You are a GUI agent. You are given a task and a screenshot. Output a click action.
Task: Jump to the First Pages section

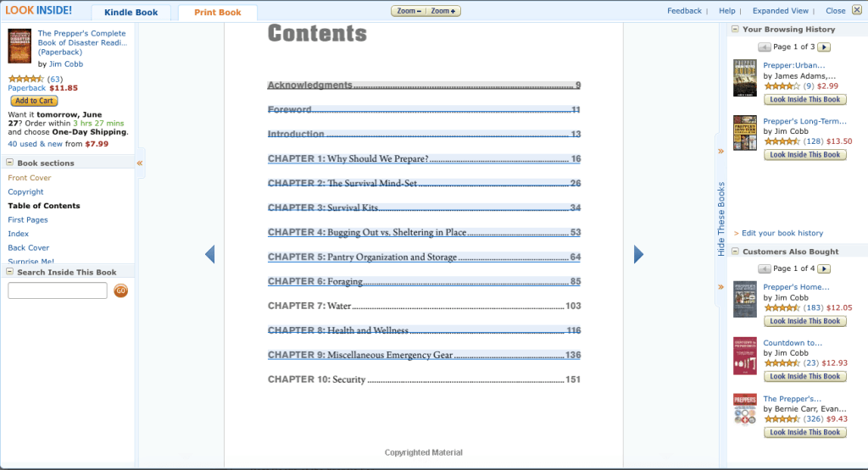coord(28,219)
